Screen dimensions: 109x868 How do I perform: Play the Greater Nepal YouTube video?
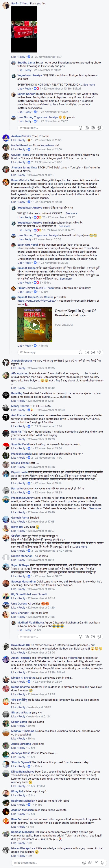34,325
